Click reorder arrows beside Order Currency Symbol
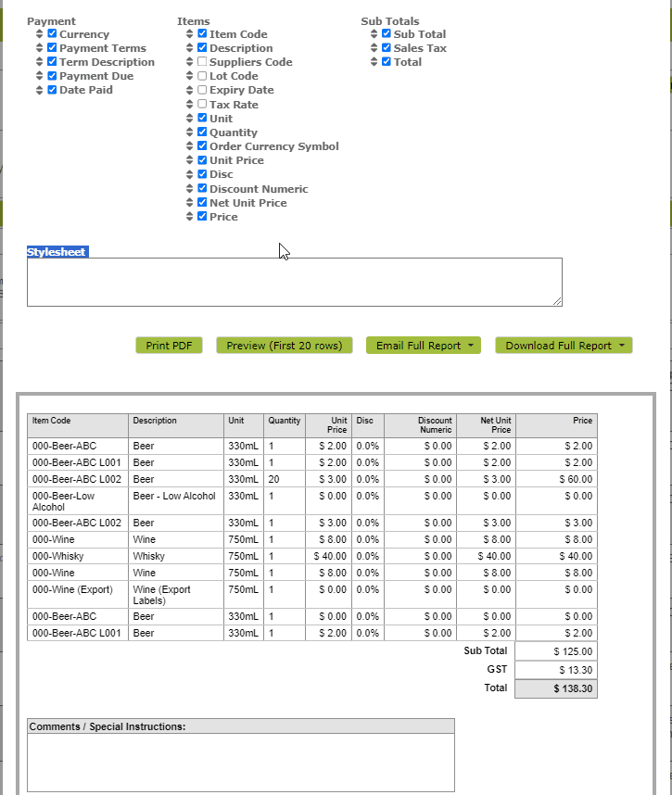Screen dimensions: 672x795 190,146
